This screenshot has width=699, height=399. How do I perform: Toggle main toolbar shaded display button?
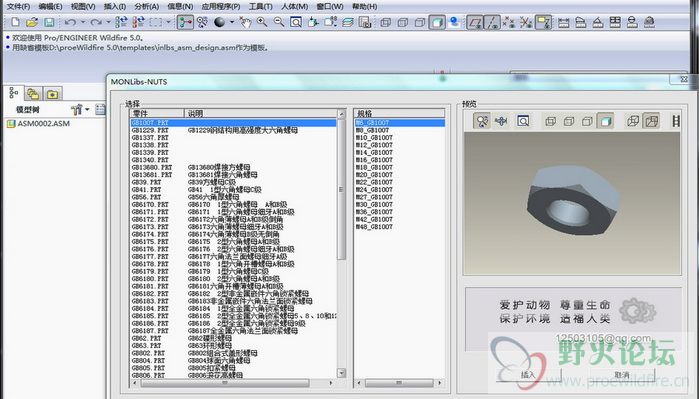pos(437,22)
